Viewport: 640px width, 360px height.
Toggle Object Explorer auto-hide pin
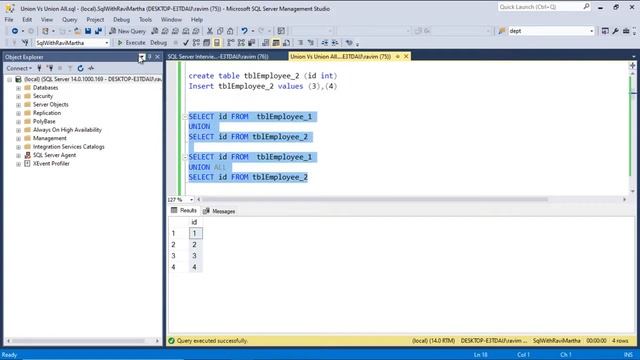pyautogui.click(x=149, y=57)
